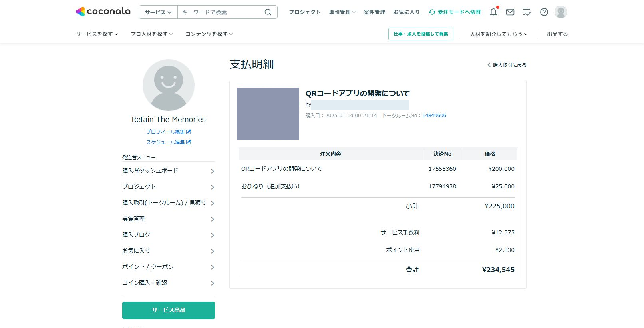The width and height of the screenshot is (644, 328).
Task: Open コイン購入・確認 in the sidebar
Action: coord(169,283)
